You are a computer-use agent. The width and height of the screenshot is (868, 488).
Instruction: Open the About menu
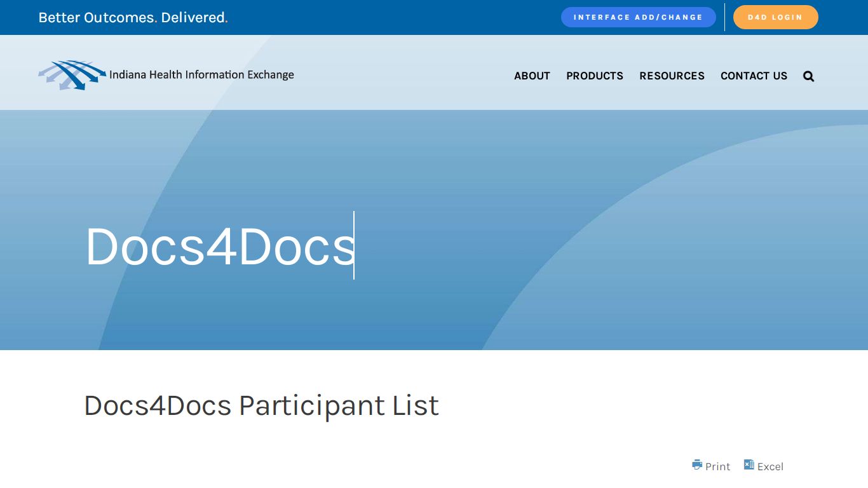click(x=532, y=76)
